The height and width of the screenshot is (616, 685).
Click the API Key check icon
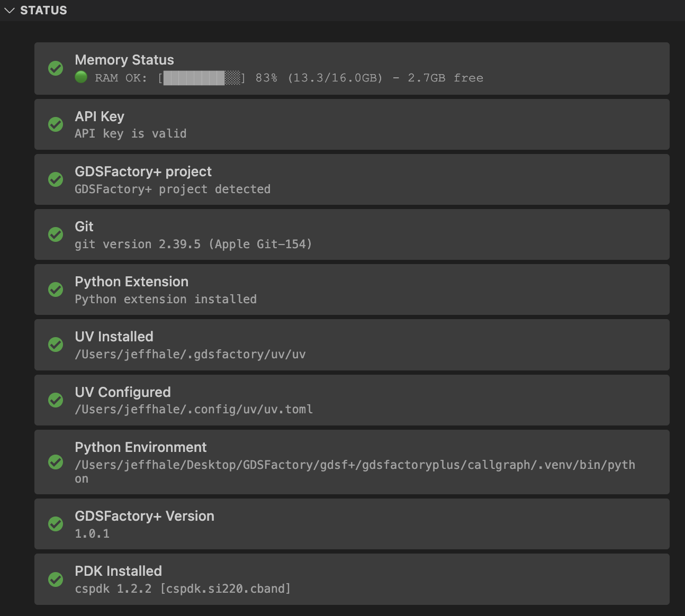click(56, 124)
